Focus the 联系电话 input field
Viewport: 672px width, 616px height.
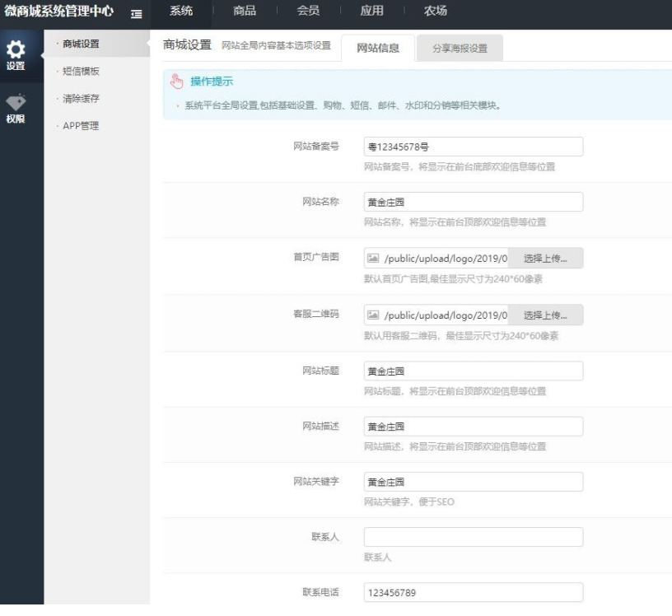coord(474,592)
